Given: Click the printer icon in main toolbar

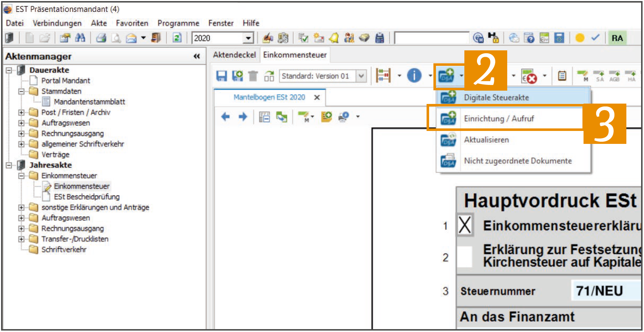Looking at the screenshot, I should click(x=102, y=38).
